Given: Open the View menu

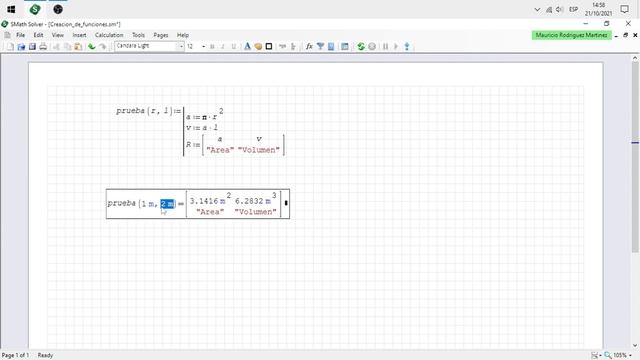Looking at the screenshot, I should click(58, 35).
